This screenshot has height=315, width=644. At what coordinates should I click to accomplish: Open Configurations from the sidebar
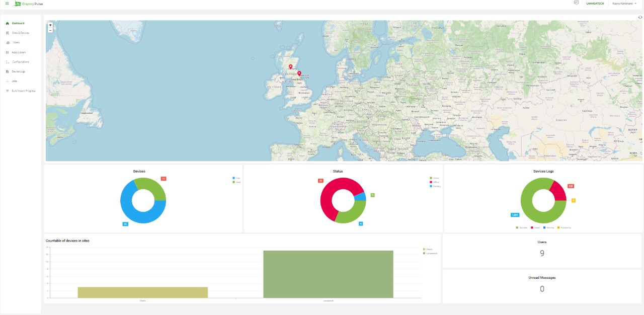pyautogui.click(x=20, y=62)
